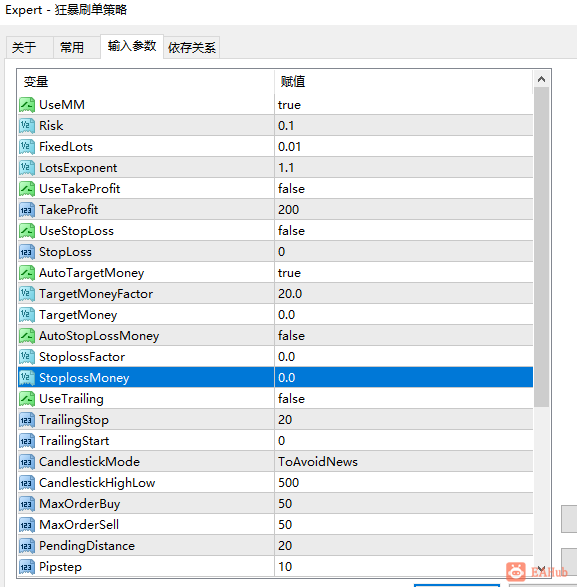Click the UseTrailing boolean icon
The height and width of the screenshot is (587, 577).
click(27, 399)
